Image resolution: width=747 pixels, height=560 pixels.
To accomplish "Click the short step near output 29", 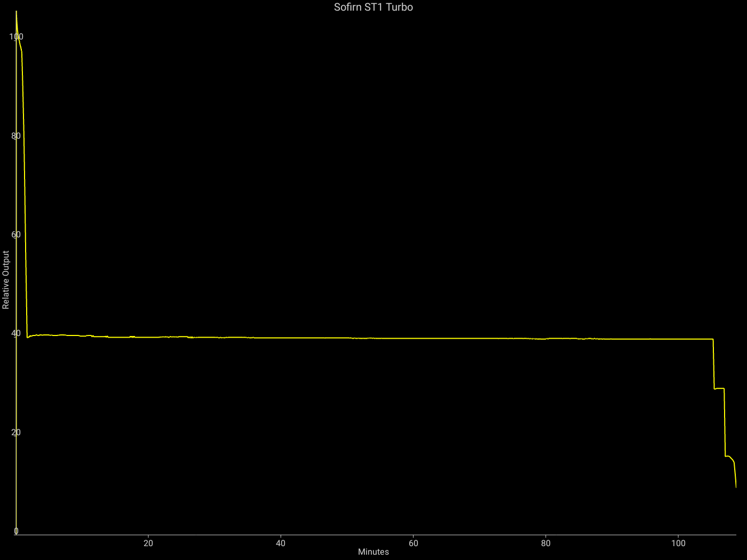I will (x=719, y=388).
